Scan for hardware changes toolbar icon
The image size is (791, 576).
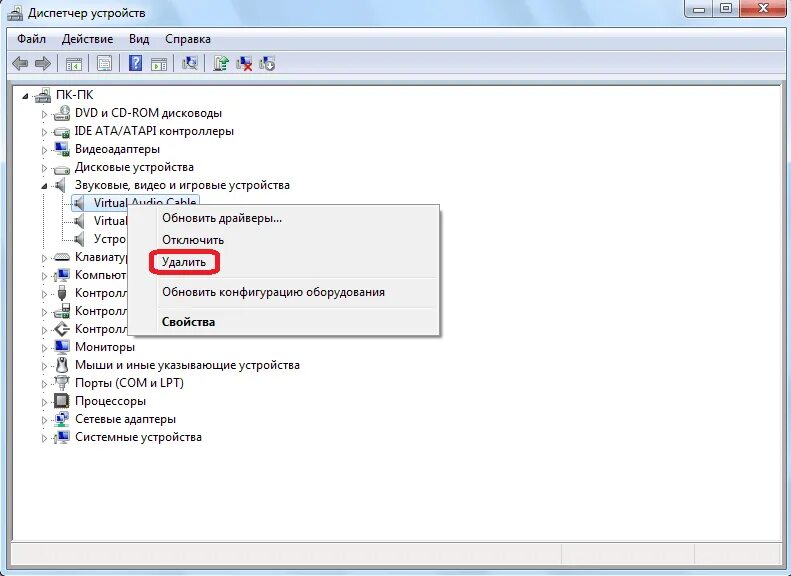(190, 64)
